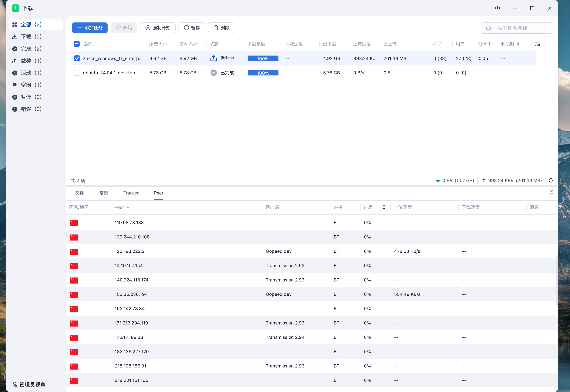Select peer row 218.108.186.91
This screenshot has width=570, height=392.
pos(312,366)
